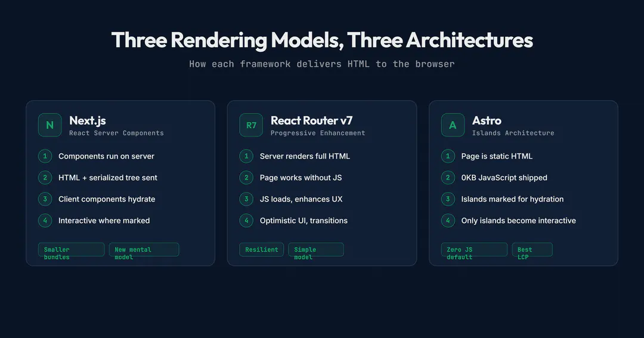644x338 pixels.
Task: Click the 'Resilient' tag
Action: pyautogui.click(x=262, y=250)
